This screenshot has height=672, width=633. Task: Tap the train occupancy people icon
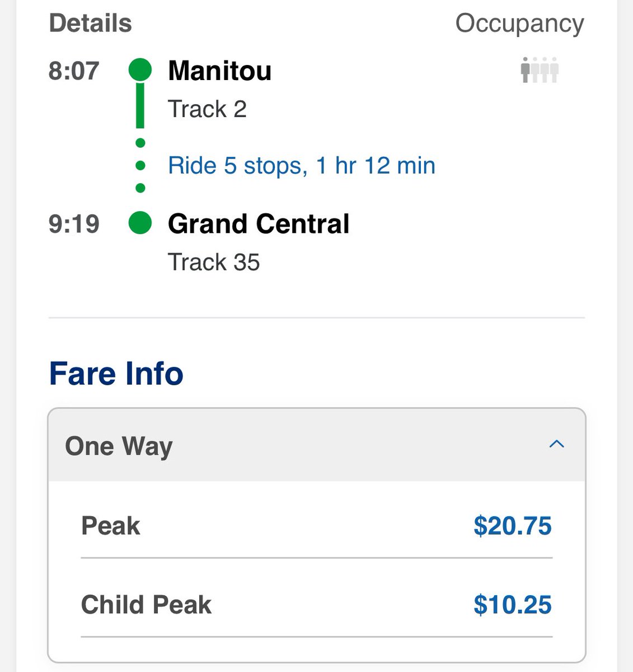[540, 70]
